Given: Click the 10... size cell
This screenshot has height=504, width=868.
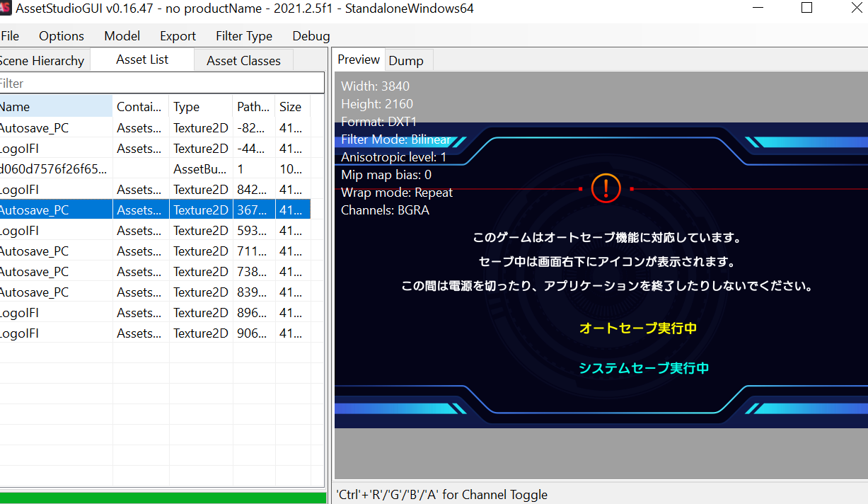Looking at the screenshot, I should tap(293, 169).
